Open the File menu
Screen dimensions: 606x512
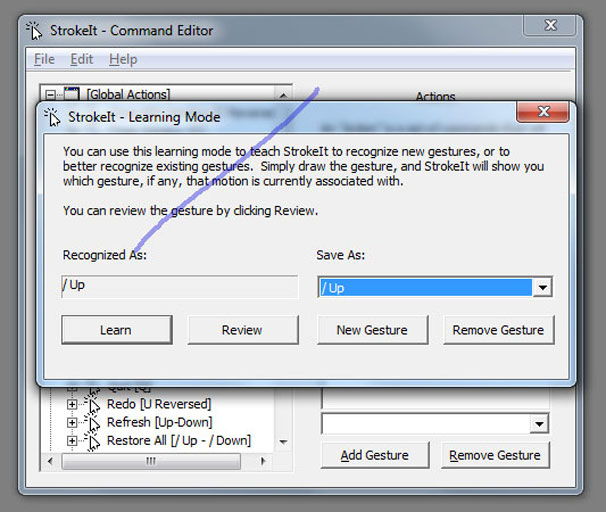pos(44,59)
